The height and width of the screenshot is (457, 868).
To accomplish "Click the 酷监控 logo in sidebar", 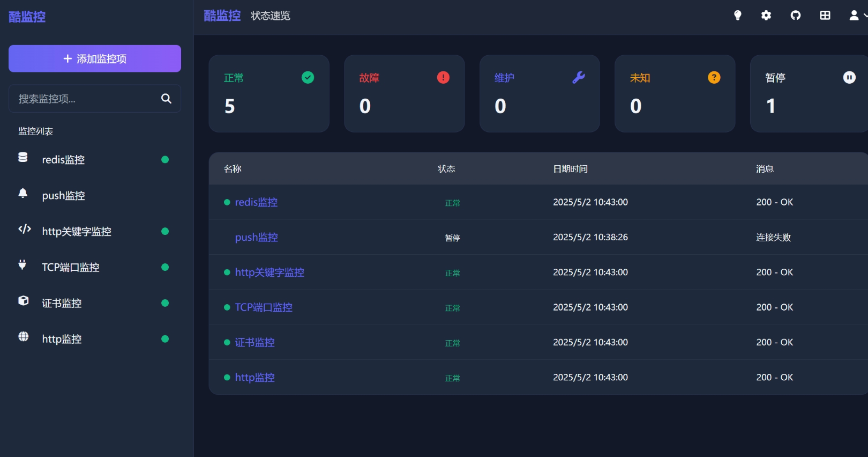I will pyautogui.click(x=27, y=17).
